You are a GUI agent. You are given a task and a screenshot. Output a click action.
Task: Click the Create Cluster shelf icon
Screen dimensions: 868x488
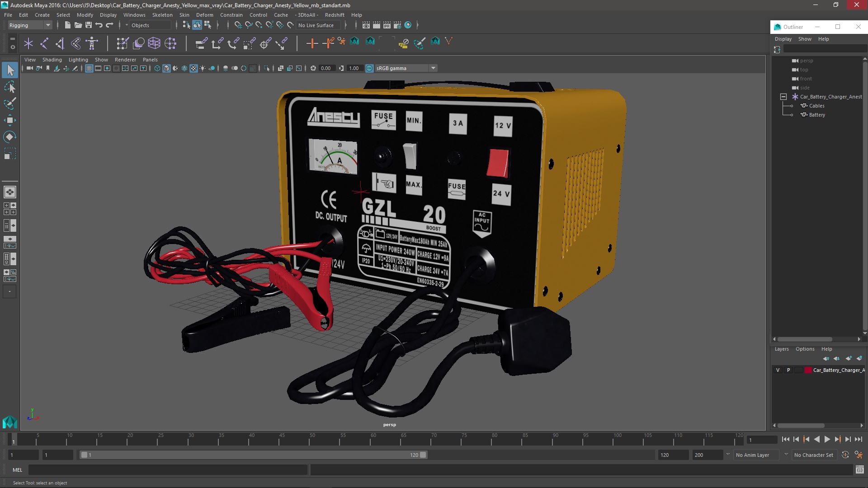point(170,43)
